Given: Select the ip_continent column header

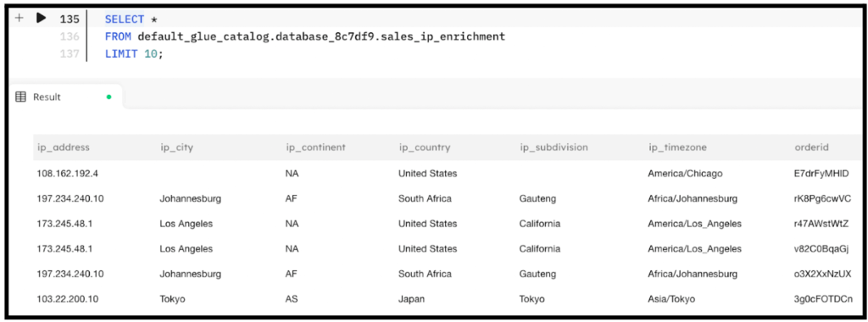Looking at the screenshot, I should tap(315, 147).
